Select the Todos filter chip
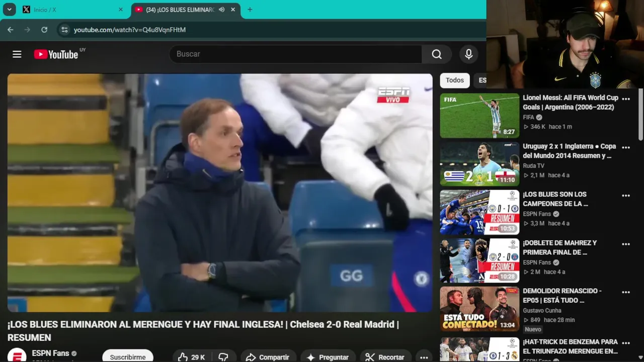The height and width of the screenshot is (362, 644). point(455,80)
